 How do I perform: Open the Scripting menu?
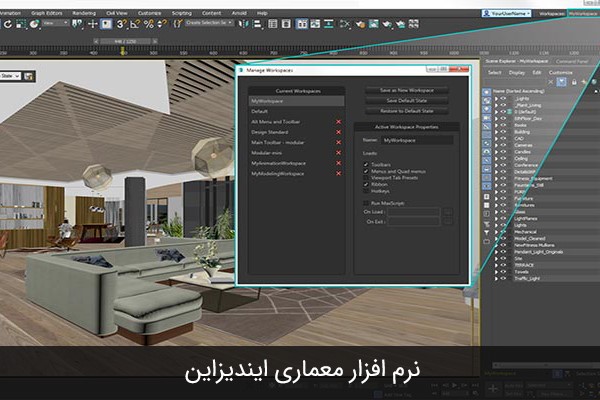(181, 13)
